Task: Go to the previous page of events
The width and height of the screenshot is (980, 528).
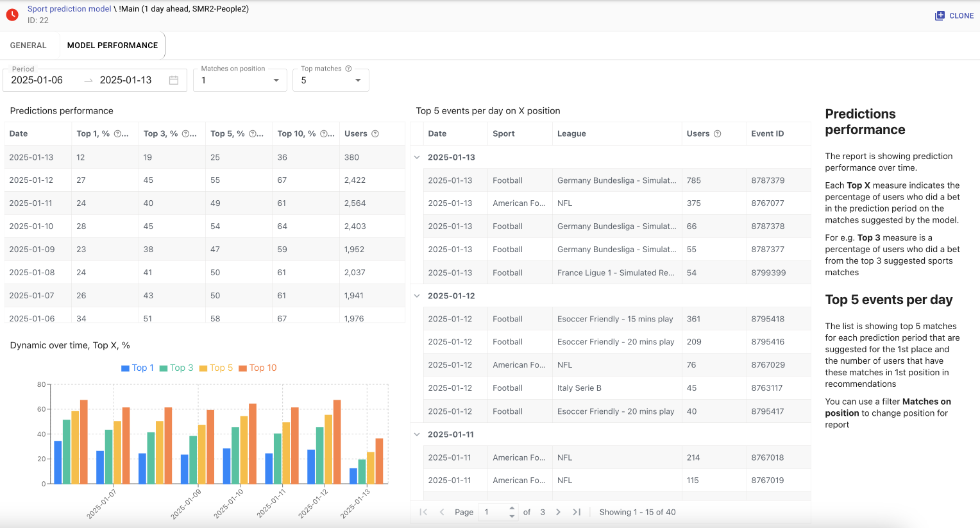Action: coord(442,512)
